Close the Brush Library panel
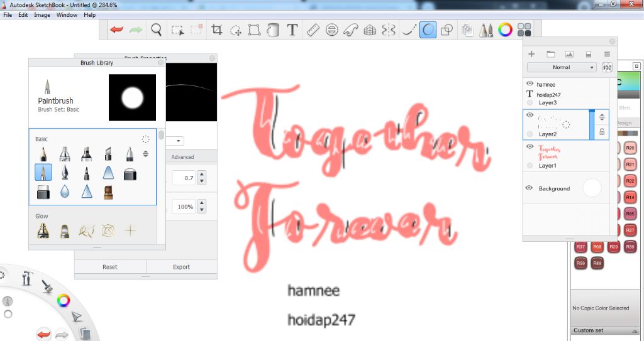The height and width of the screenshot is (341, 644). coord(160,63)
